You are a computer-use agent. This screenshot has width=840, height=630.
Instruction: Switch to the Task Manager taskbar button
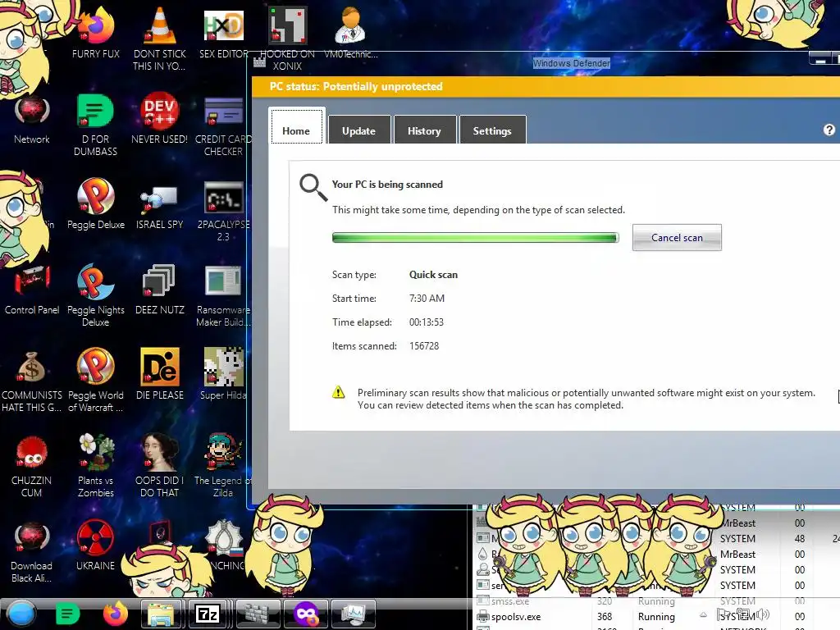pyautogui.click(x=353, y=614)
